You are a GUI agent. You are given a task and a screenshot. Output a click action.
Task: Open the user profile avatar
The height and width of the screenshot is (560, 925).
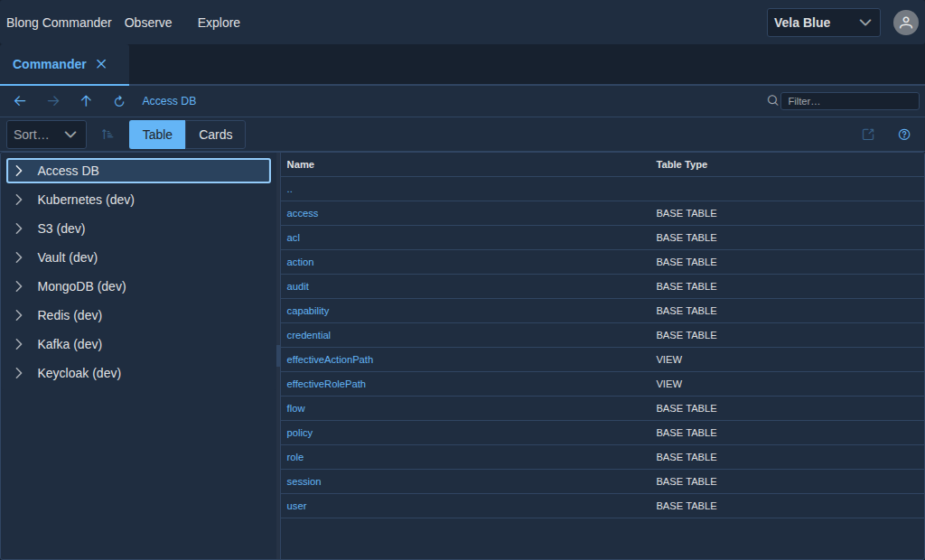[905, 23]
